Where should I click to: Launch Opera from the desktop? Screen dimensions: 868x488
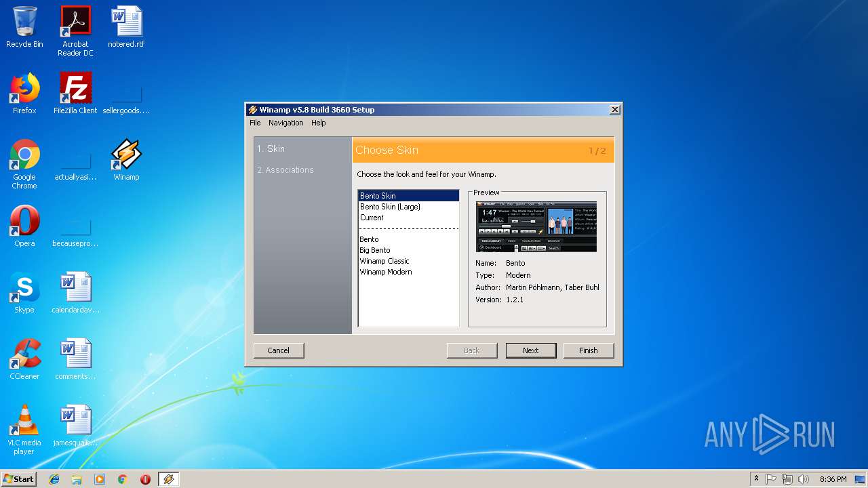(x=24, y=226)
